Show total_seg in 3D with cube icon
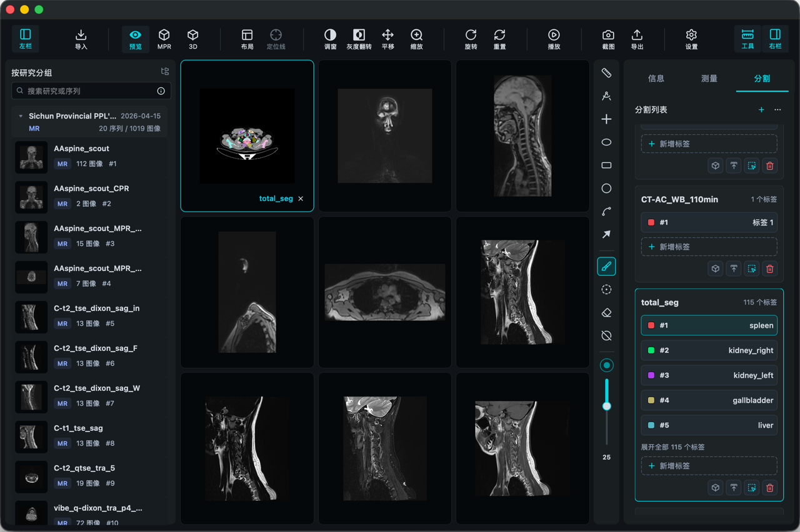 coord(716,488)
